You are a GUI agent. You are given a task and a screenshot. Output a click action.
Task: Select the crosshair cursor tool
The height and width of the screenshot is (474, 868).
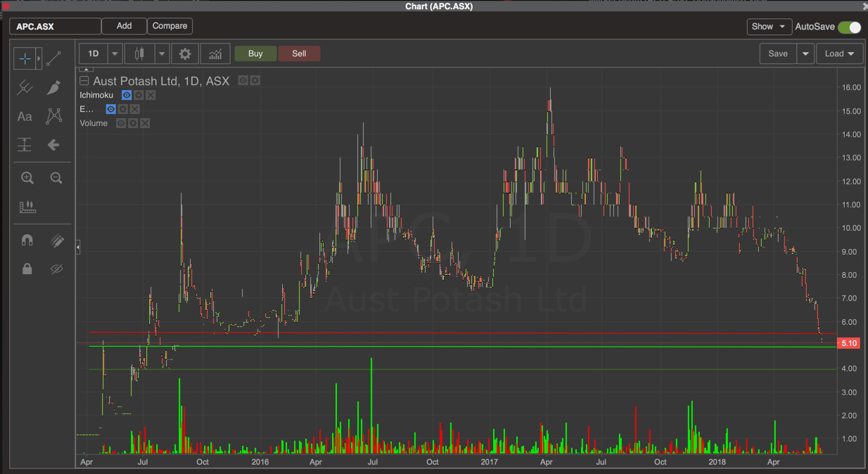click(25, 59)
